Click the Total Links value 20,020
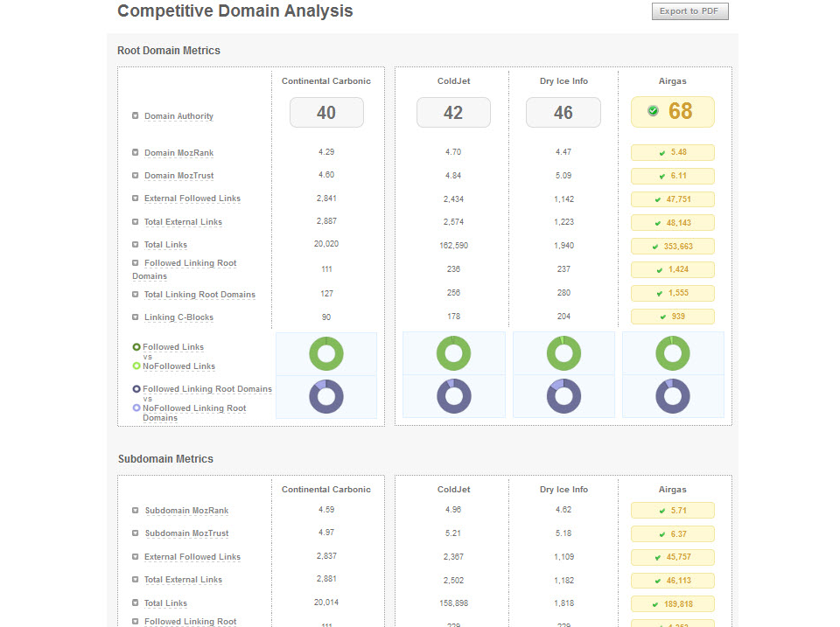840x627 pixels. [326, 244]
